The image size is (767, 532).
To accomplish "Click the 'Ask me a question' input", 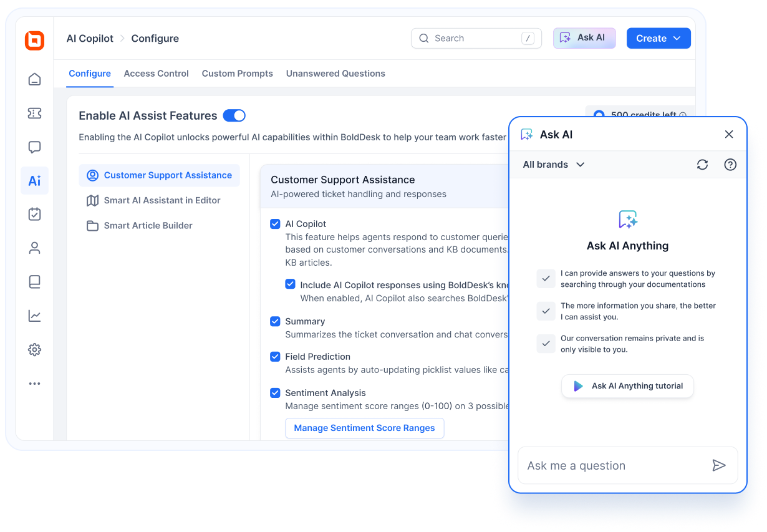I will point(628,465).
